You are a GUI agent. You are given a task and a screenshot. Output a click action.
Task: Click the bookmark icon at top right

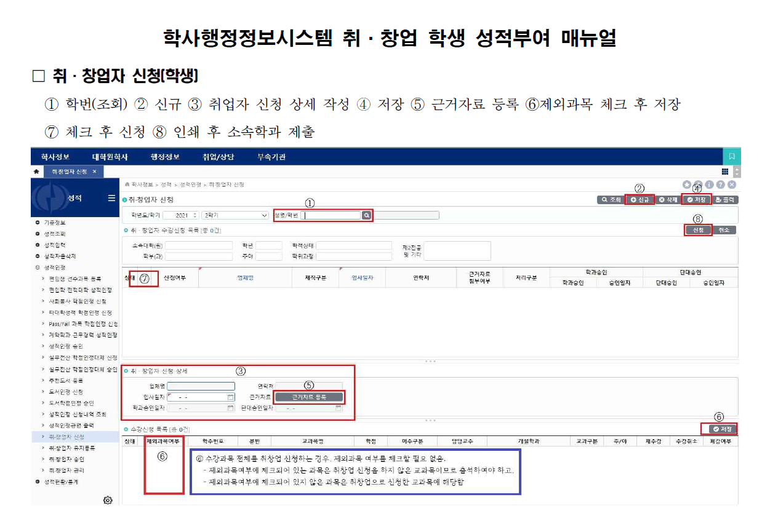click(732, 157)
